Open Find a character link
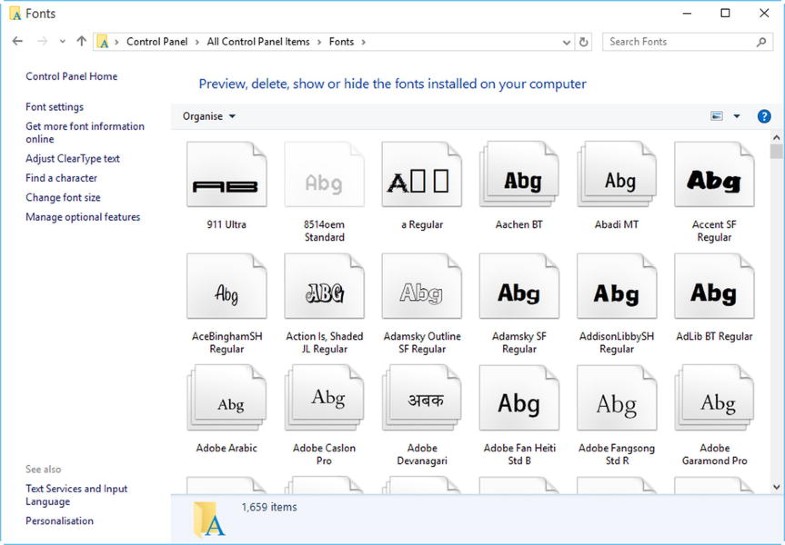This screenshot has width=785, height=545. click(x=61, y=178)
